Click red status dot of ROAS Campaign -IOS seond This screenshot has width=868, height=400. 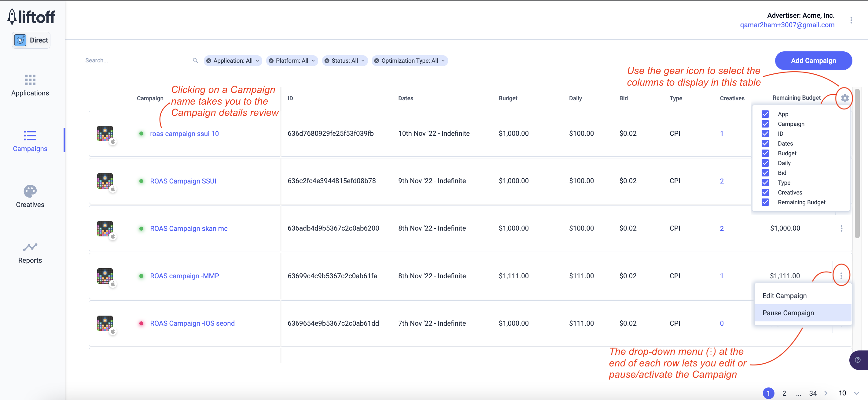[x=141, y=323]
